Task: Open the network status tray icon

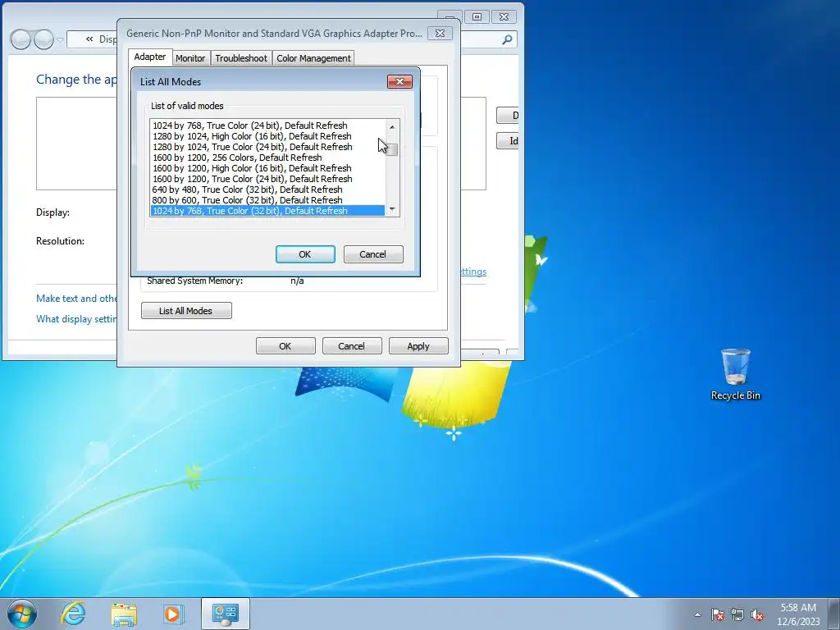Action: coord(737,614)
